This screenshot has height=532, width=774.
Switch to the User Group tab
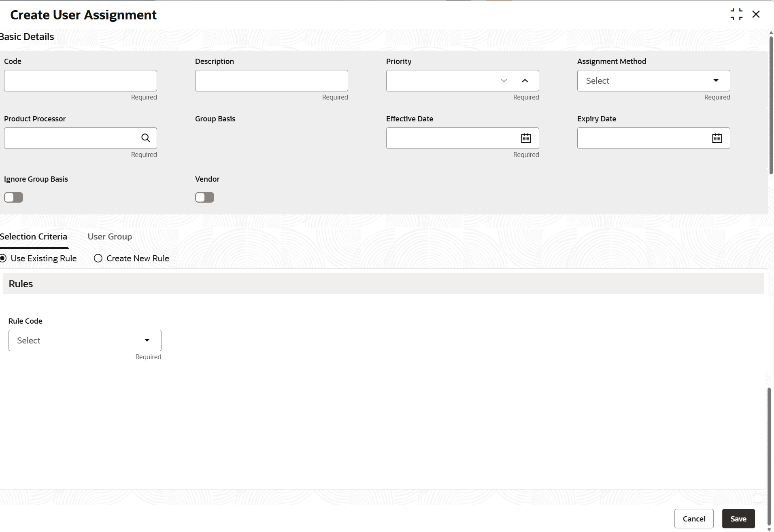[x=110, y=237]
